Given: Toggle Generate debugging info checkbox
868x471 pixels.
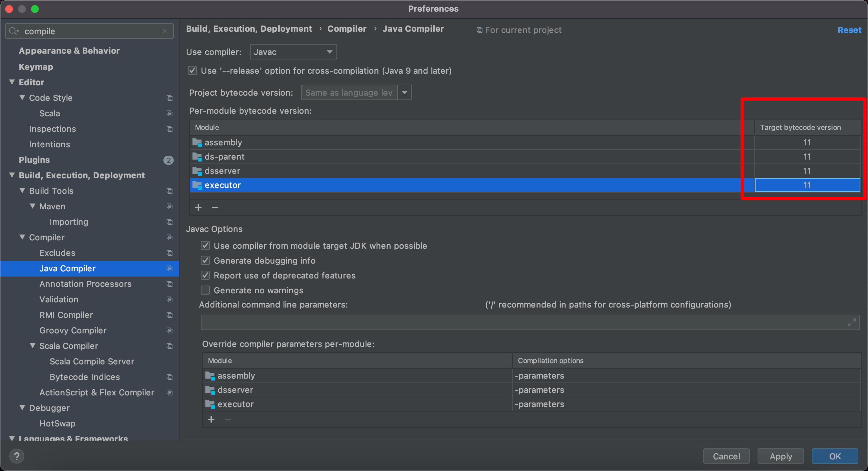Looking at the screenshot, I should pyautogui.click(x=205, y=261).
